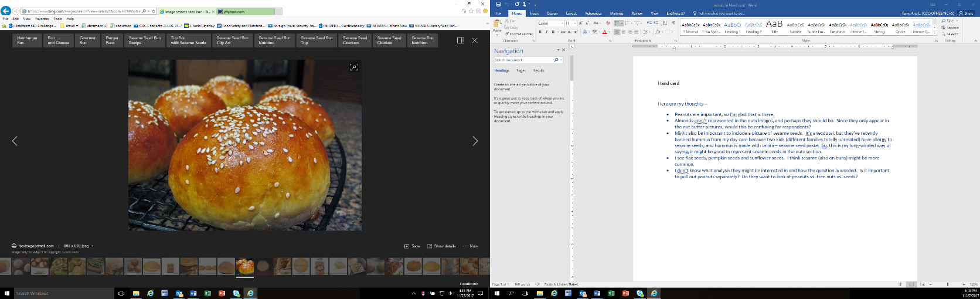This screenshot has height=299, width=980.
Task: Open the browser Tools menu
Action: [x=57, y=19]
